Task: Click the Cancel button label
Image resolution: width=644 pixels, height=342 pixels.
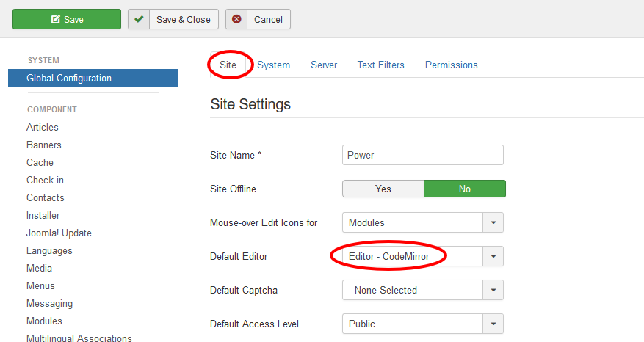Action: pyautogui.click(x=268, y=19)
